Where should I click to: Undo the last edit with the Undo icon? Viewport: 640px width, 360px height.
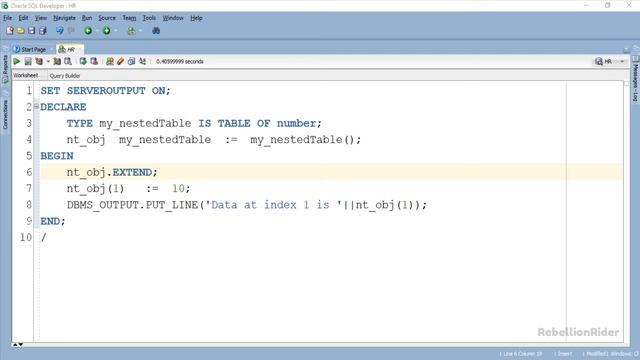[x=60, y=31]
